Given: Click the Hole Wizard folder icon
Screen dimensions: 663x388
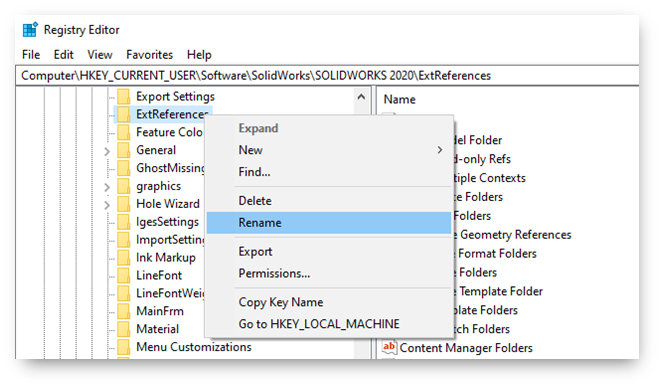Looking at the screenshot, I should pyautogui.click(x=123, y=204).
